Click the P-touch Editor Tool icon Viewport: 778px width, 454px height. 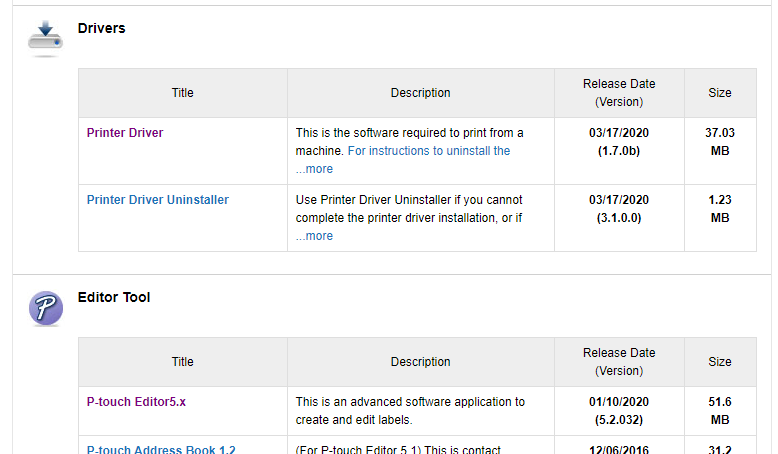[x=45, y=308]
